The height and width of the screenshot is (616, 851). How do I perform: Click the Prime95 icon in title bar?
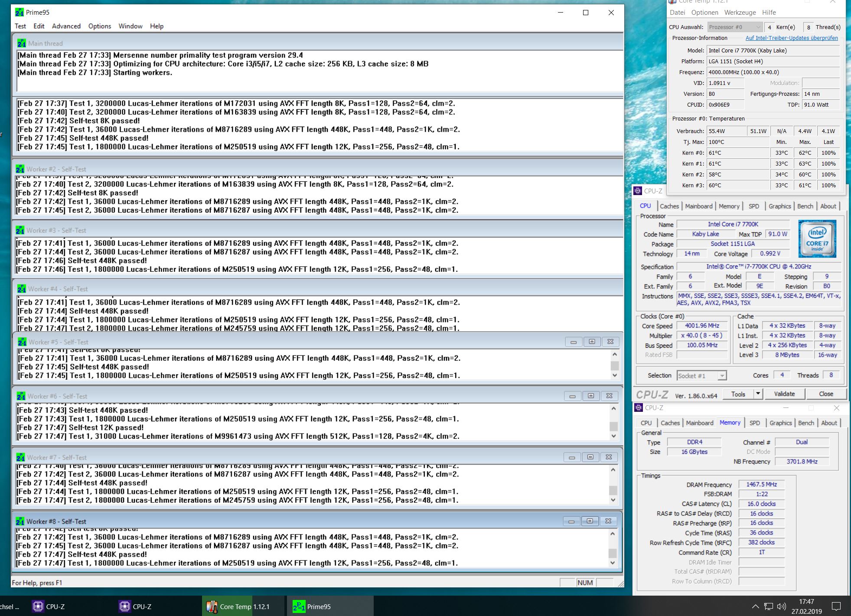coord(20,12)
